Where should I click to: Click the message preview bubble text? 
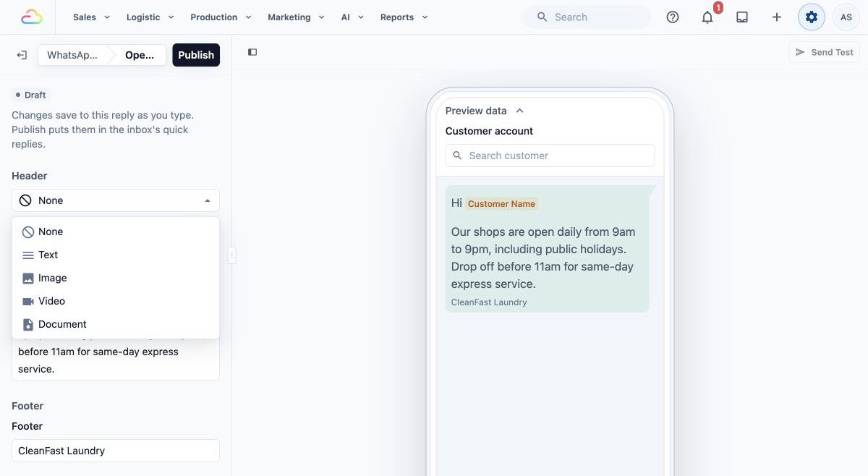[542, 258]
